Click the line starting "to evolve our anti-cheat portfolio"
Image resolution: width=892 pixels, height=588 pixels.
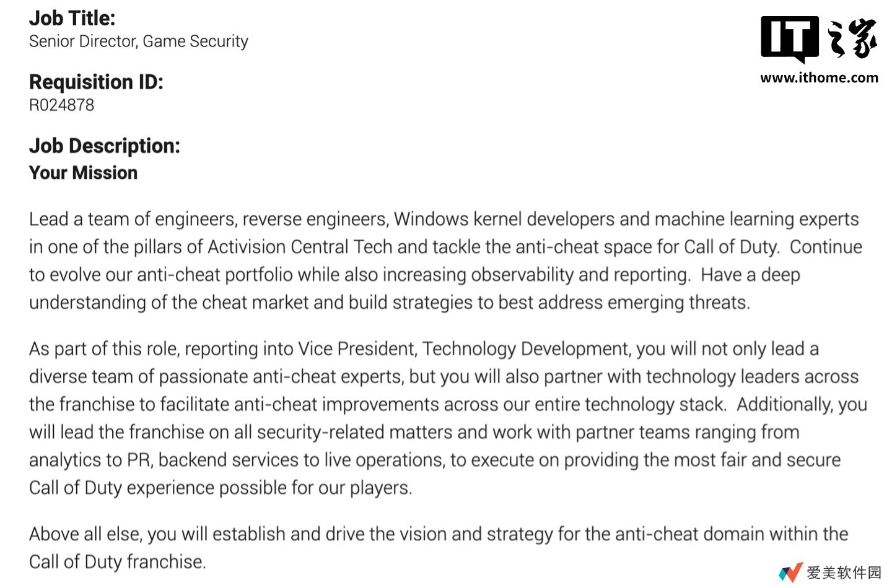414,275
